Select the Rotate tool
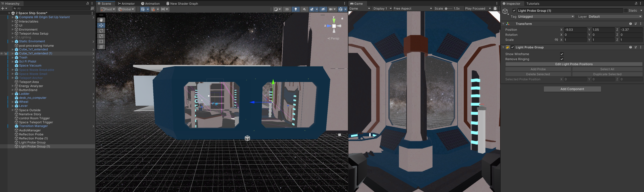644x192 pixels. click(101, 31)
